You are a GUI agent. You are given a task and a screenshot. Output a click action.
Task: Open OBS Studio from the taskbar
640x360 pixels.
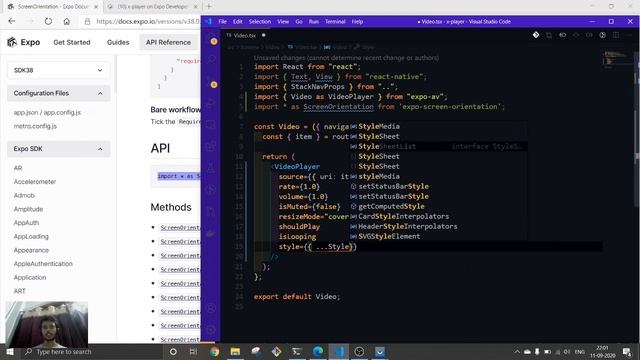tap(359, 351)
